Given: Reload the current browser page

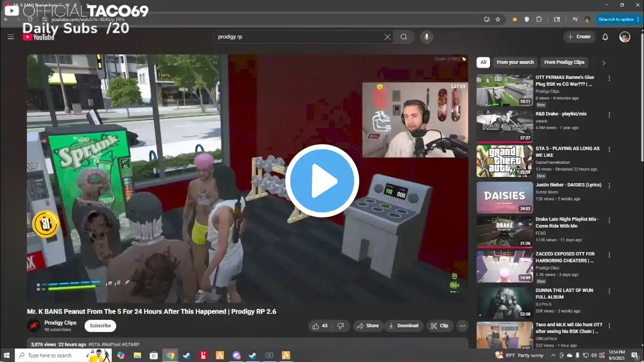Looking at the screenshot, I should click(30, 19).
